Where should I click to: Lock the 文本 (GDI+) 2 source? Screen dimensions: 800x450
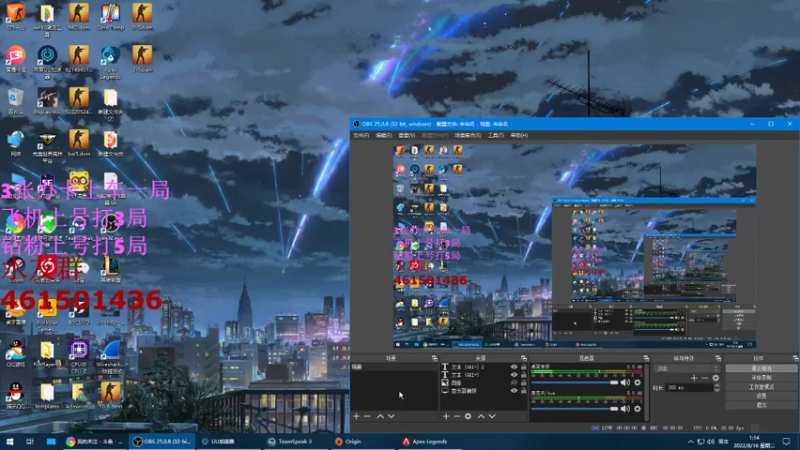pyautogui.click(x=523, y=367)
